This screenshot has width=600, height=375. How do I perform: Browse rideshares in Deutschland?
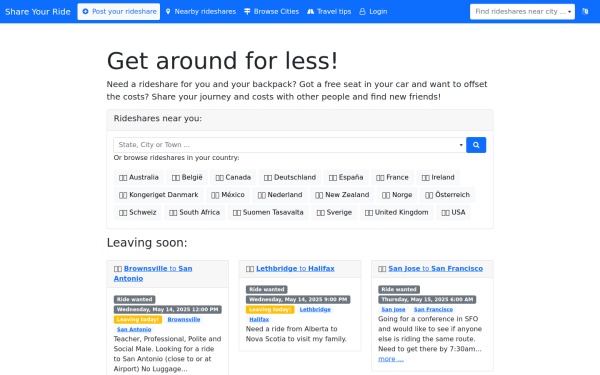[x=290, y=178]
